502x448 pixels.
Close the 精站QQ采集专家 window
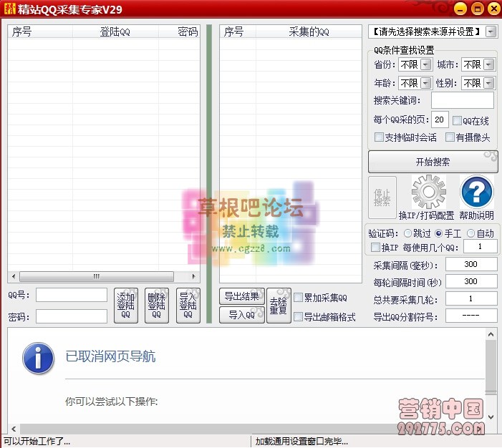click(494, 9)
